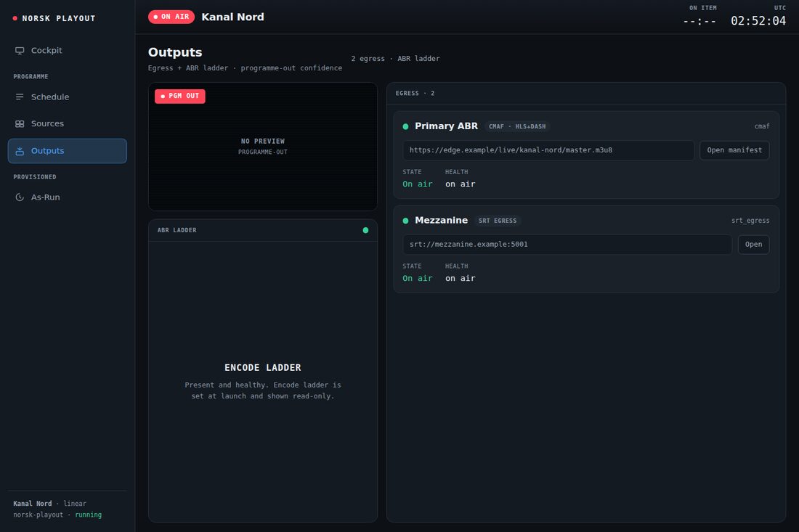Click the Open button for Mezzanine
The image size is (799, 532).
754,245
